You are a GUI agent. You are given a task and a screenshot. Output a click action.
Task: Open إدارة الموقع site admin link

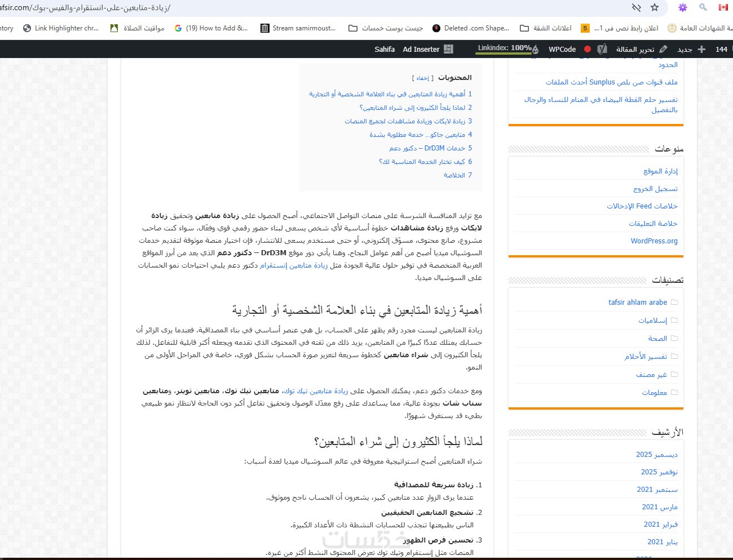tap(661, 171)
